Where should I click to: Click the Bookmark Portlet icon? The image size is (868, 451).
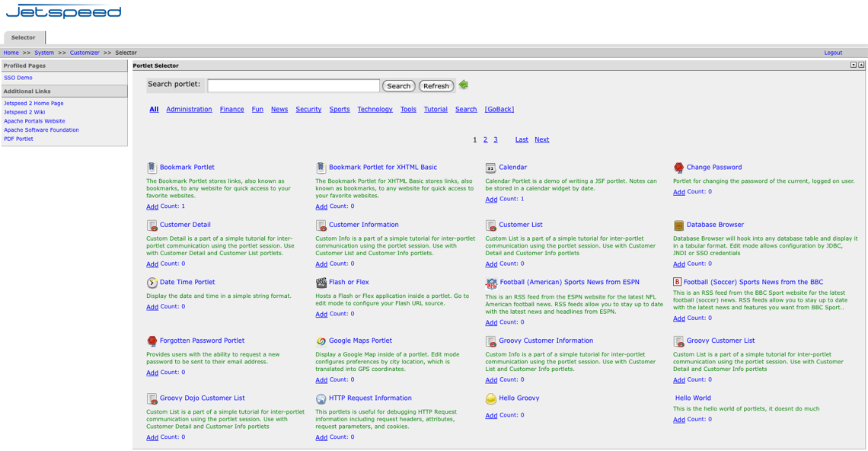[x=152, y=168]
